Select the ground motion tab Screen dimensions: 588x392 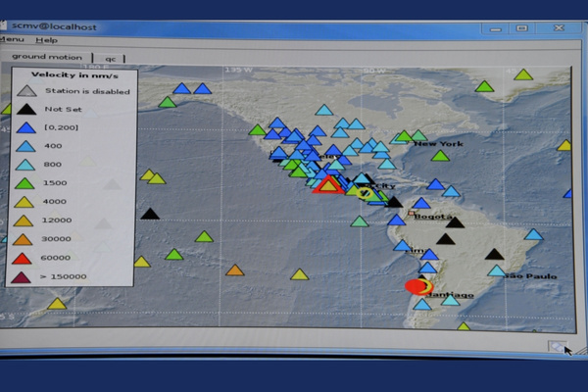tap(46, 58)
